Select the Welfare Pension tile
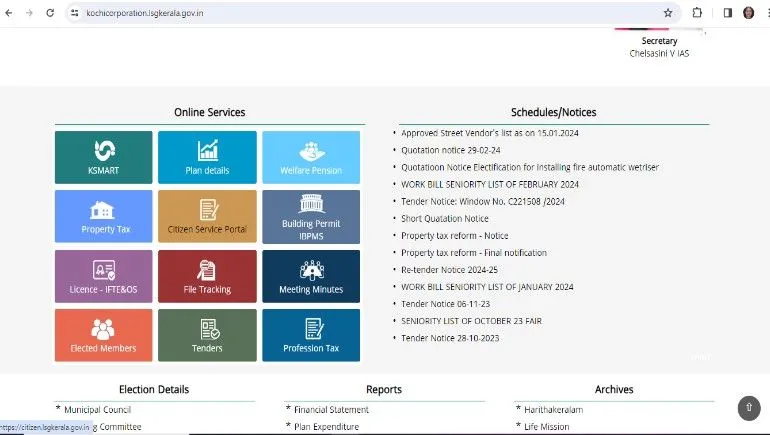 pyautogui.click(x=311, y=157)
